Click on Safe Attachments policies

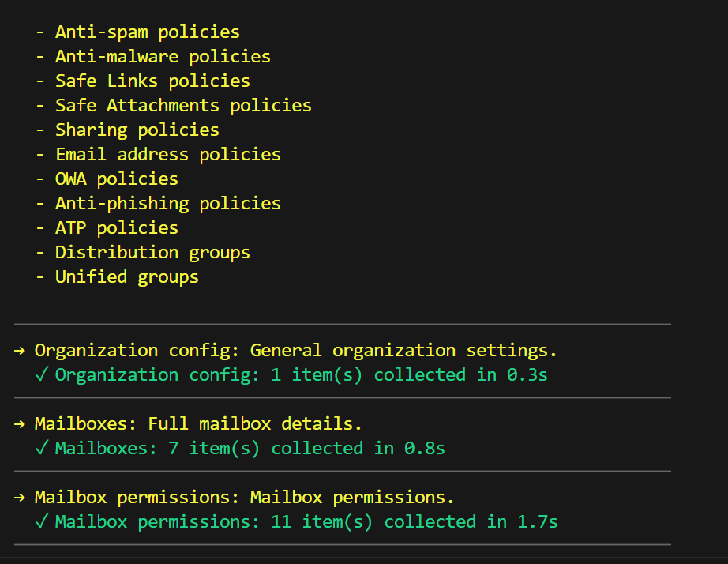tap(182, 106)
